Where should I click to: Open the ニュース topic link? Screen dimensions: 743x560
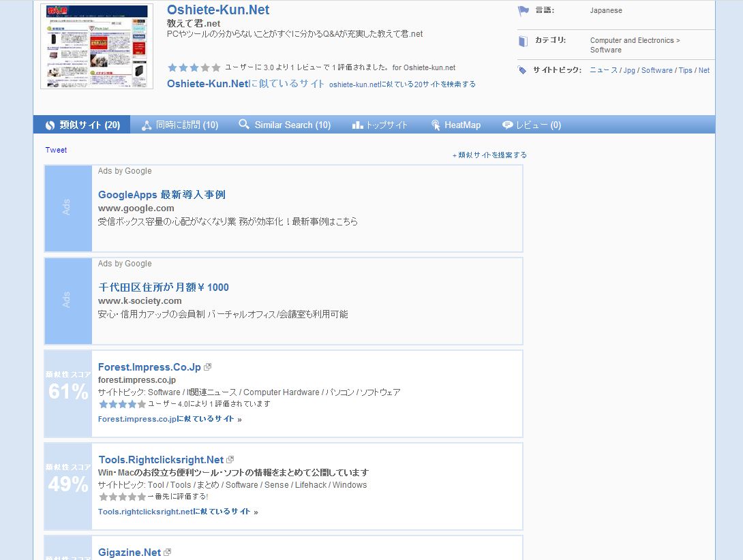pyautogui.click(x=603, y=70)
